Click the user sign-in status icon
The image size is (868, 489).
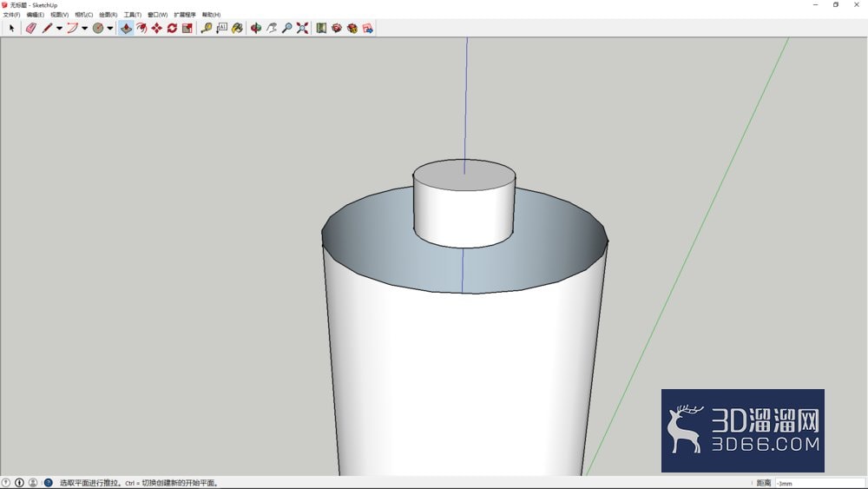coord(33,483)
